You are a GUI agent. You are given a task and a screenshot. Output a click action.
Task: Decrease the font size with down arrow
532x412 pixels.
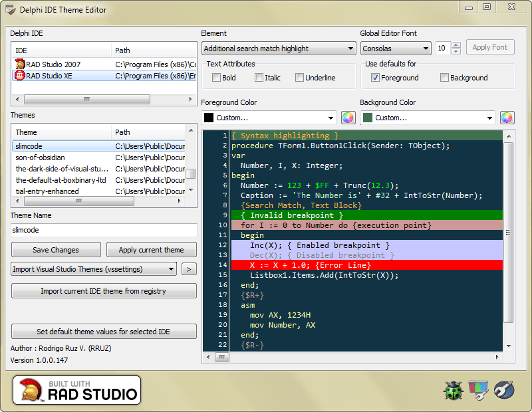pos(456,52)
